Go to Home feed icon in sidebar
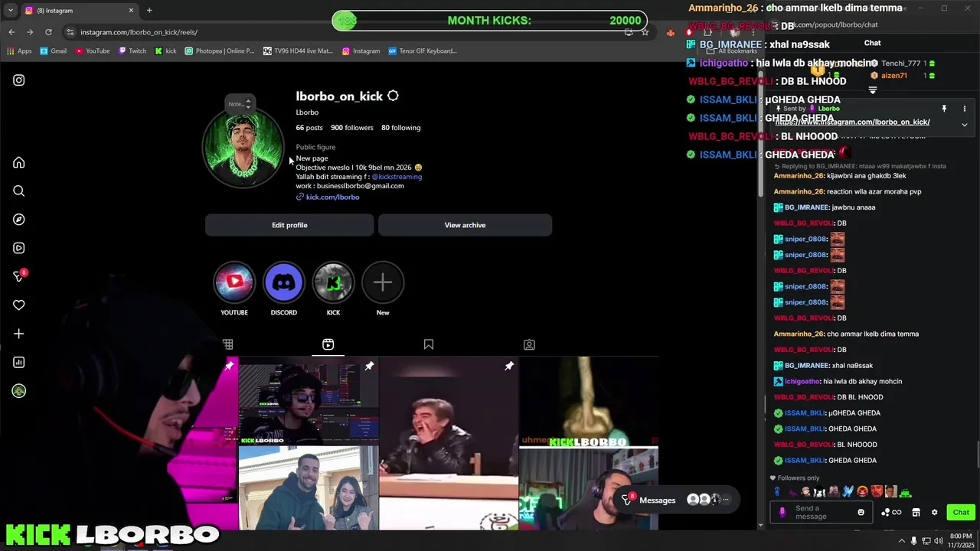Viewport: 980px width, 551px height. 19,162
